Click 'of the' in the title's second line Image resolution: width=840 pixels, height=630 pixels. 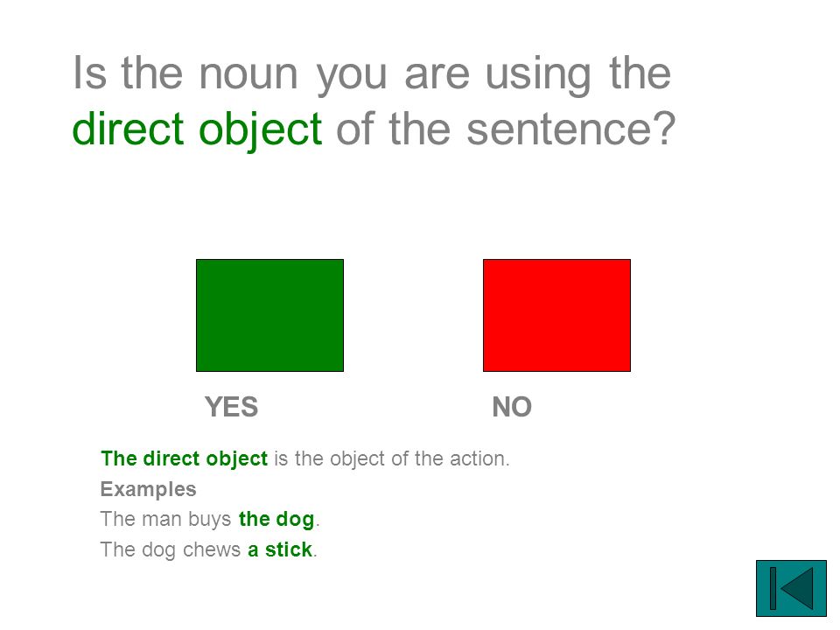(393, 129)
